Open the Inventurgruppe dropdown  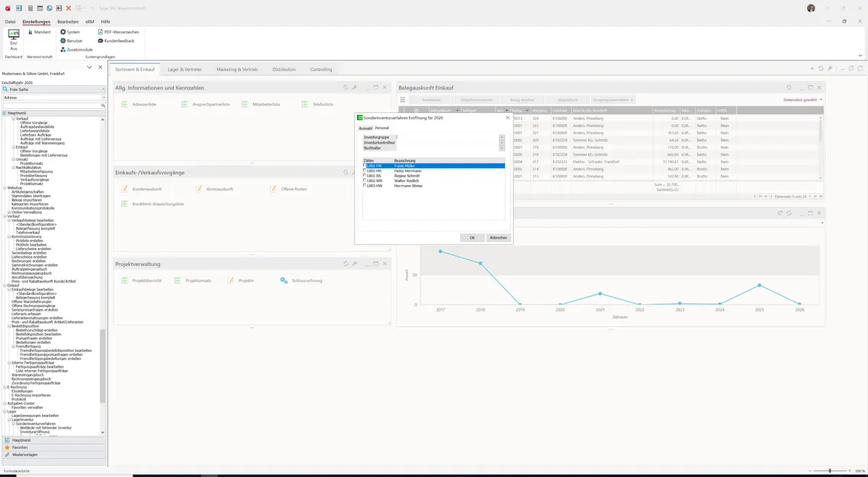pyautogui.click(x=502, y=137)
